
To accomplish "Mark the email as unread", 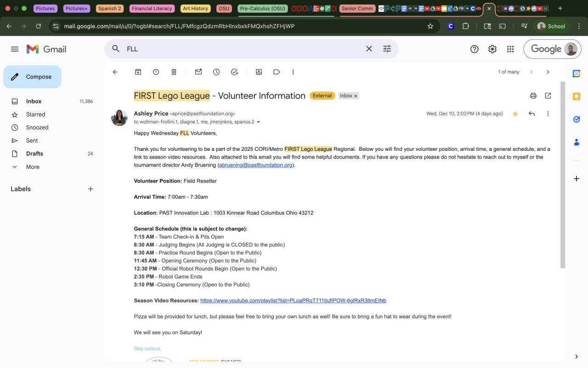I will click(x=198, y=72).
